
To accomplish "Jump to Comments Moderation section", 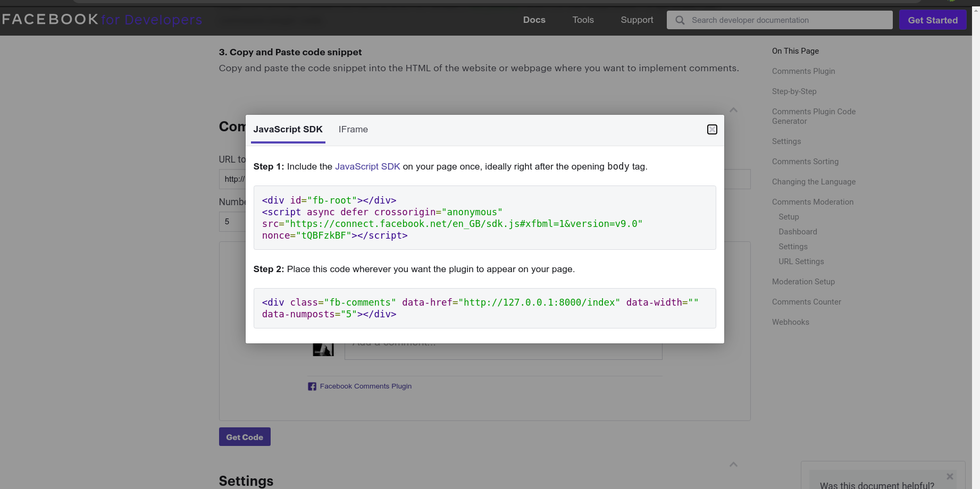I will [813, 202].
